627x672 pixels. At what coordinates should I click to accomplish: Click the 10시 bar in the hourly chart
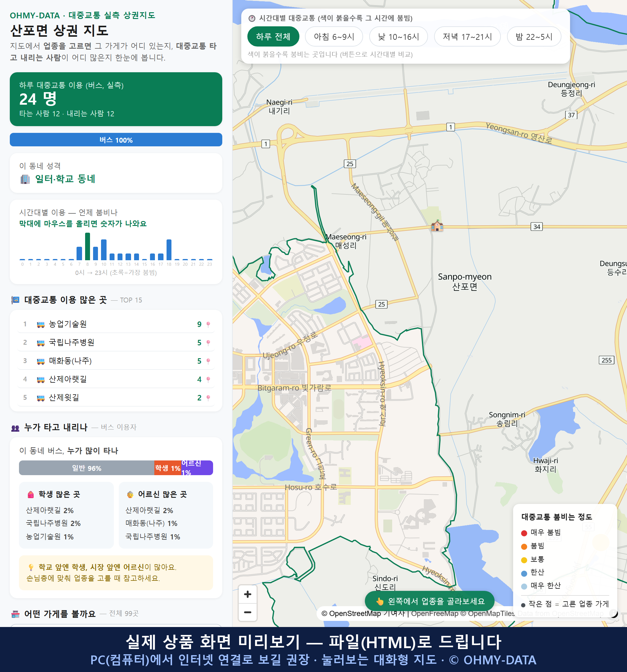(104, 250)
